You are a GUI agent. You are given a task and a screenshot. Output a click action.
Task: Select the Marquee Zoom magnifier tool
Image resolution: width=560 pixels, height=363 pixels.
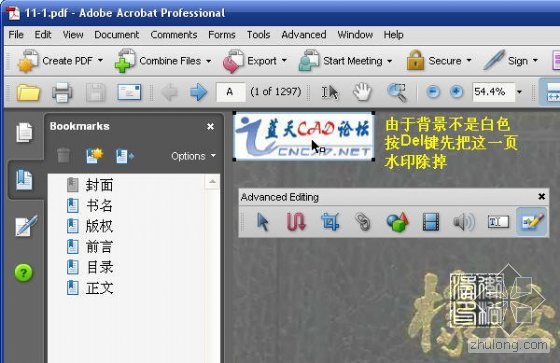click(x=397, y=92)
